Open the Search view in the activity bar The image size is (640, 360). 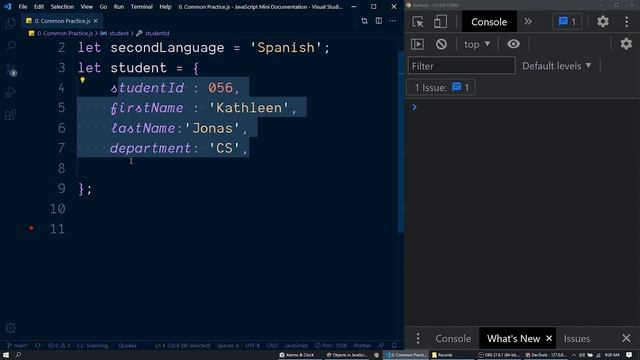coord(11,46)
